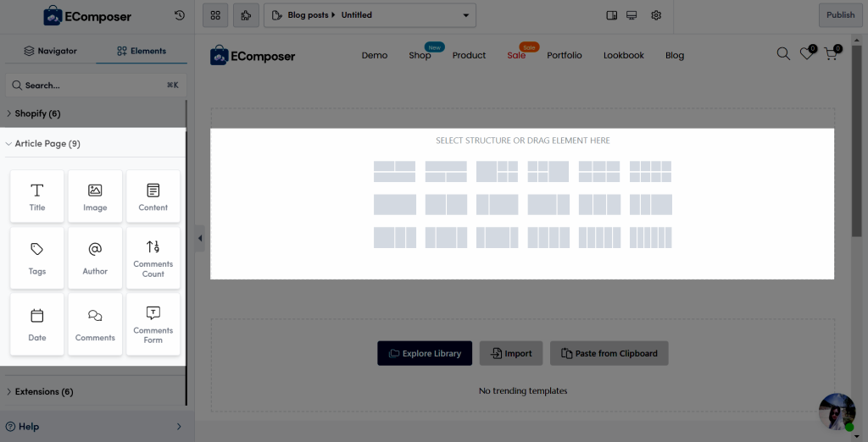The height and width of the screenshot is (442, 868).
Task: Expand the Shopify (6) section
Action: 95,113
